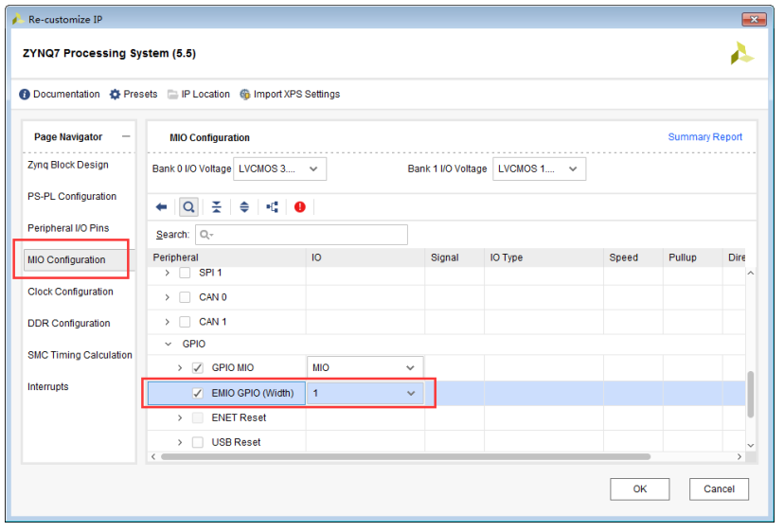Image resolution: width=784 pixels, height=532 pixels.
Task: Go to Interrupts page
Action: (x=48, y=386)
